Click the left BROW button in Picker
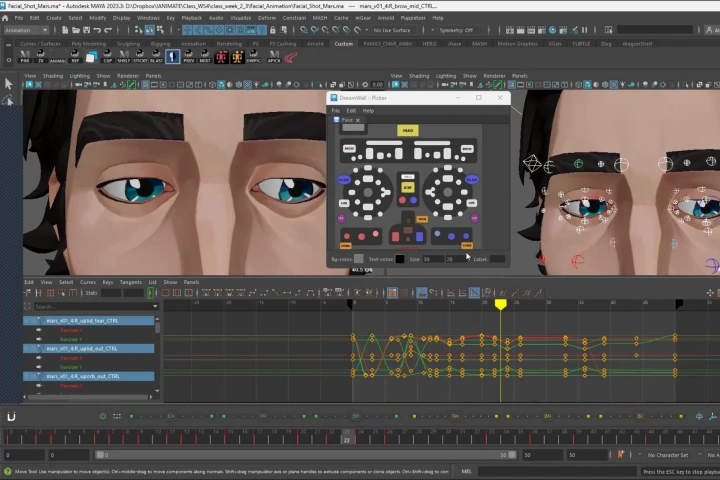 [349, 149]
